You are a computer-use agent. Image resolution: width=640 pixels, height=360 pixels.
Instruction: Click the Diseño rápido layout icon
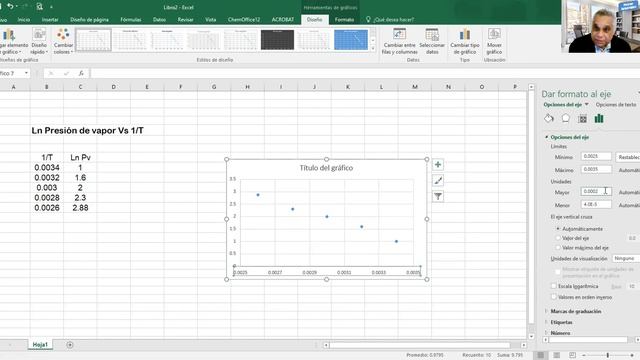coord(39,41)
